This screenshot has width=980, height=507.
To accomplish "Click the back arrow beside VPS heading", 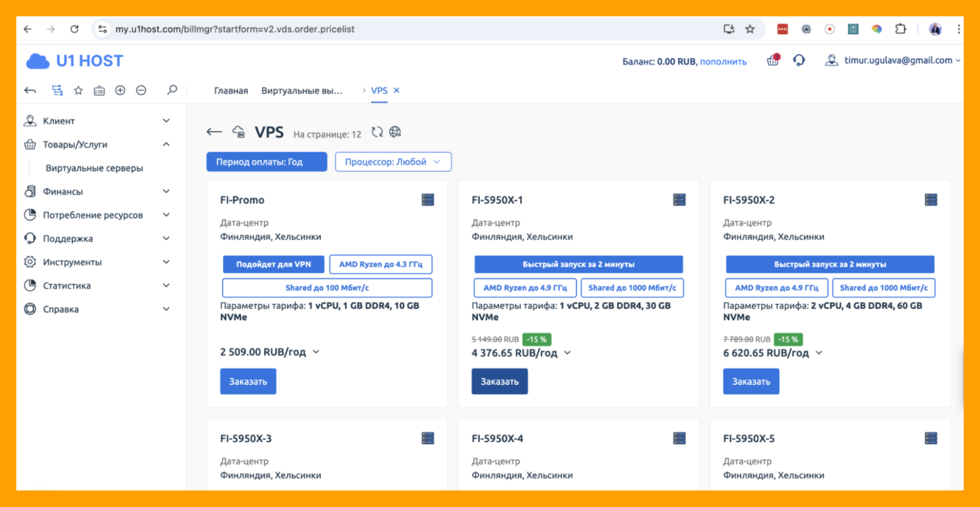I will pyautogui.click(x=214, y=132).
